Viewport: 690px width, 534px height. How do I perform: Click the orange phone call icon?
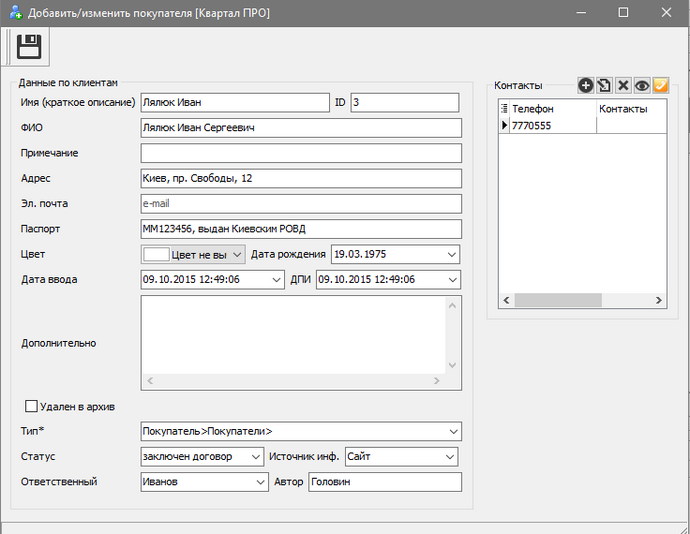[660, 86]
